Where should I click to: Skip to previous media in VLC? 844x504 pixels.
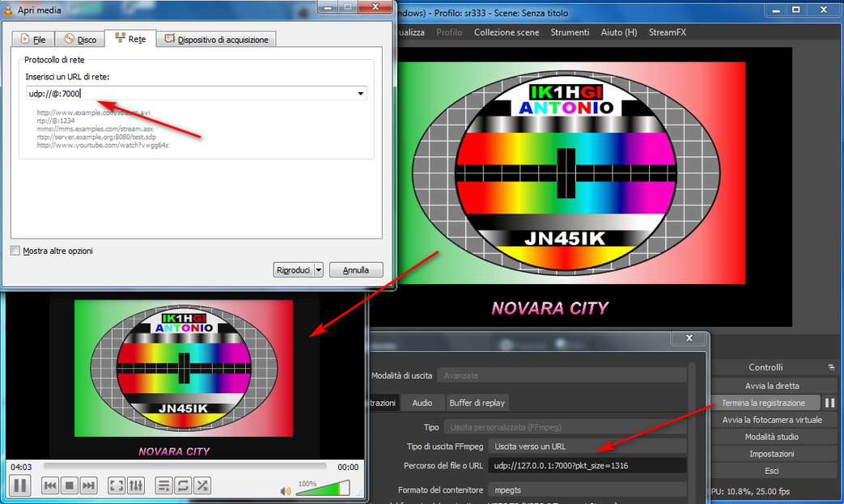(x=50, y=485)
